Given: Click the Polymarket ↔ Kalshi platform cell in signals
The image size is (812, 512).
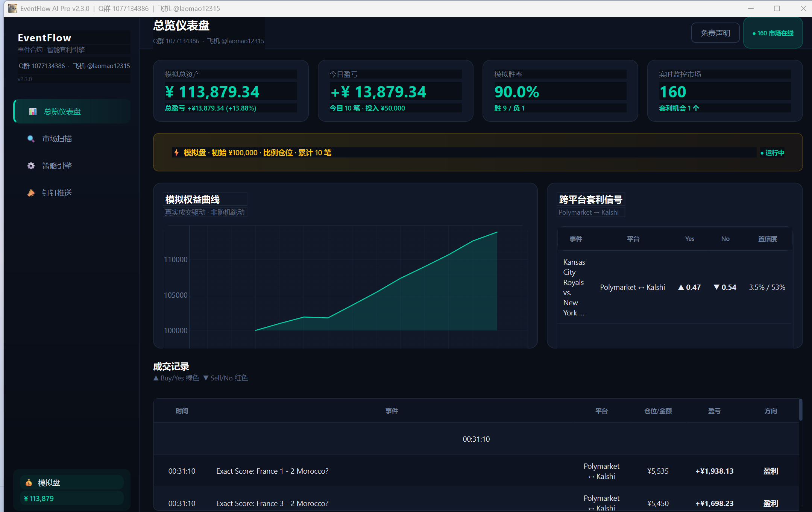Looking at the screenshot, I should 632,287.
